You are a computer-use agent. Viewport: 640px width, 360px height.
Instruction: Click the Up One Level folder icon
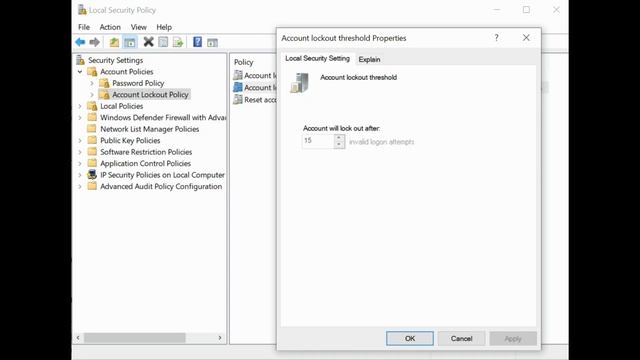pos(114,42)
